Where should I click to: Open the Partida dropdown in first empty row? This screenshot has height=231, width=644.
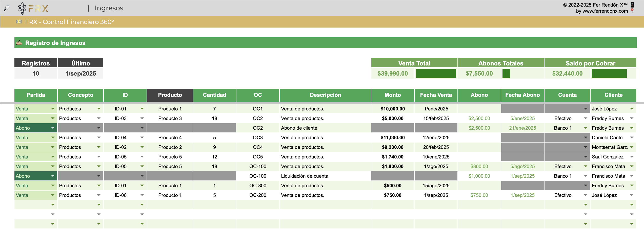pos(53,205)
